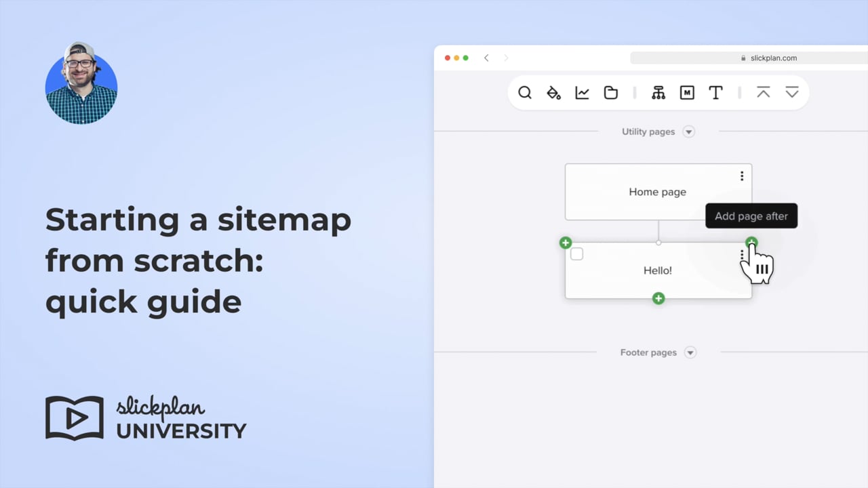868x488 pixels.
Task: Go back with browser back arrow
Action: [486, 58]
